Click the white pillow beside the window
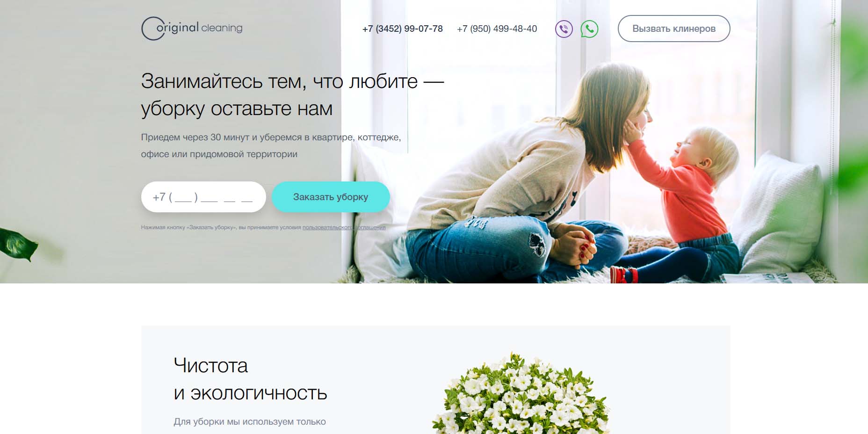The width and height of the screenshot is (868, 434). pyautogui.click(x=781, y=215)
